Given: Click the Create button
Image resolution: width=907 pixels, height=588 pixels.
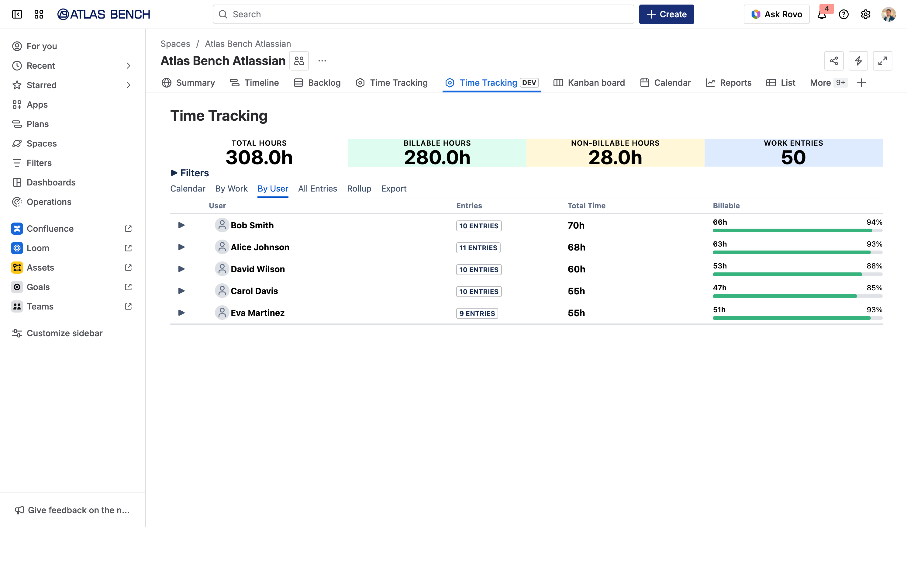Looking at the screenshot, I should click(667, 15).
